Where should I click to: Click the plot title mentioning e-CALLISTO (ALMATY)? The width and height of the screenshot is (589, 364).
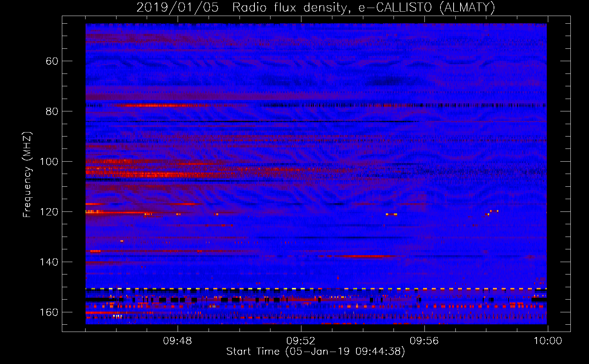click(316, 7)
